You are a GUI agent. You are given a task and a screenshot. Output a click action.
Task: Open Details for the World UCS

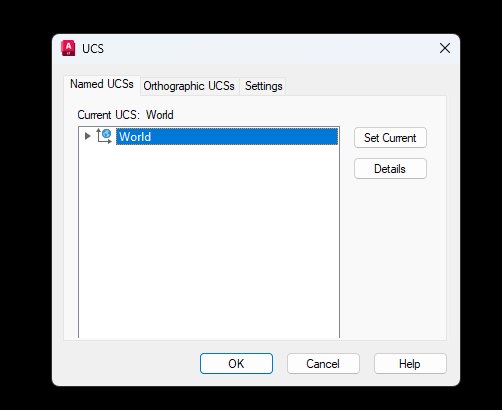390,169
